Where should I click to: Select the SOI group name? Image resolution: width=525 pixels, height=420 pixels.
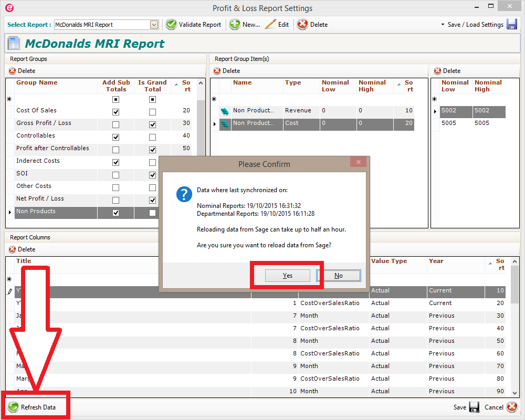[22, 173]
